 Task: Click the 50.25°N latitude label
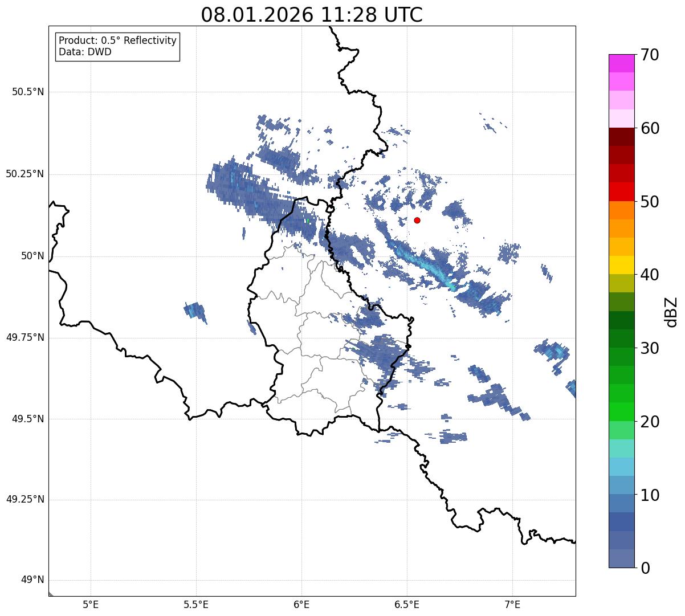25,174
